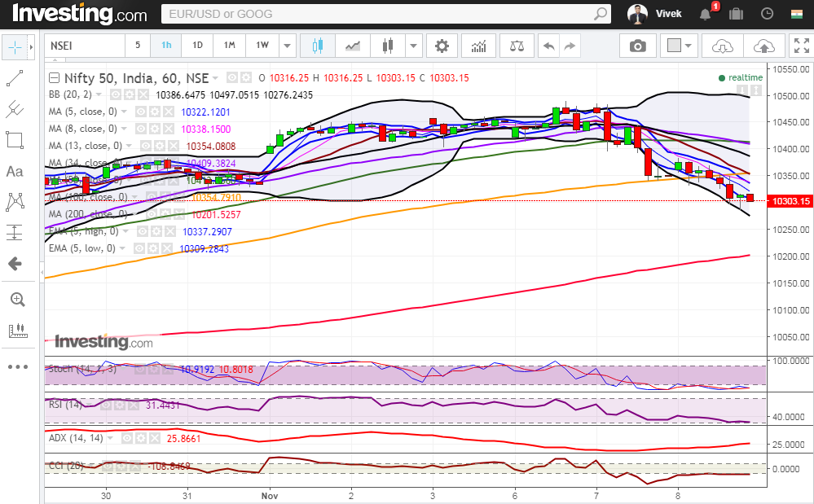This screenshot has width=814, height=504.
Task: Toggle visibility of EMA (5, high, 0)
Action: tap(142, 231)
